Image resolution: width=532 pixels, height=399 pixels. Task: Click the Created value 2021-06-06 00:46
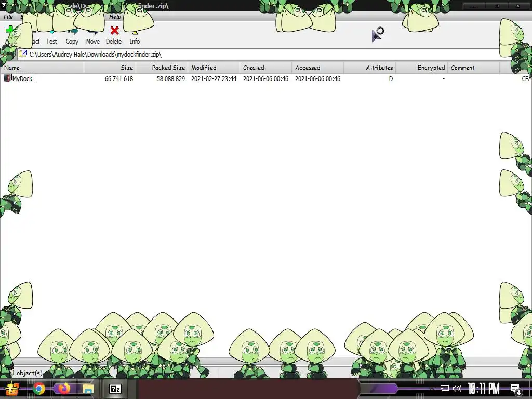pos(265,79)
